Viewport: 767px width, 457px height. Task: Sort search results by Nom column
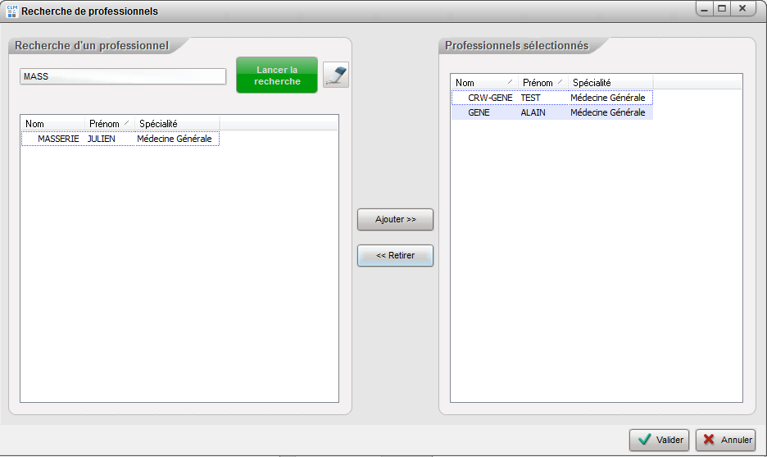point(52,123)
